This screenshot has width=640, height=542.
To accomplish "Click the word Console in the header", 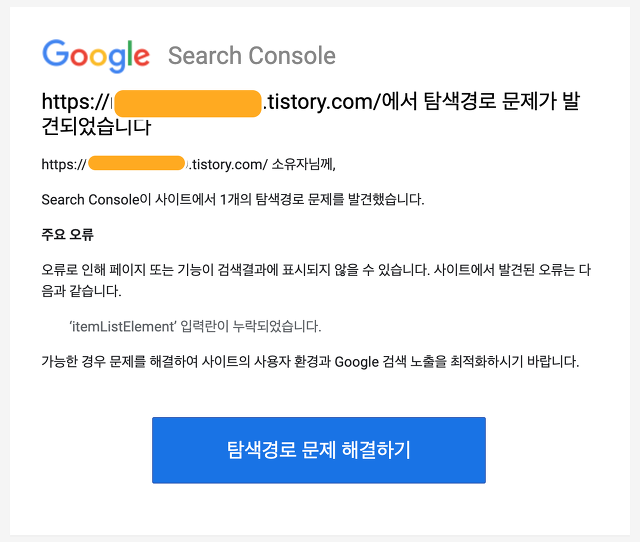I will (x=292, y=56).
